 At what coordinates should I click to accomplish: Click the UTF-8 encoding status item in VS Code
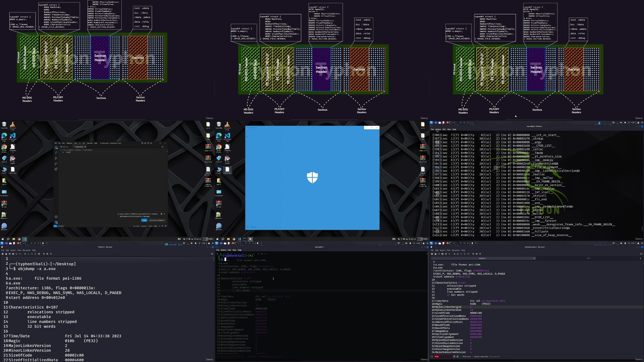tap(151, 226)
